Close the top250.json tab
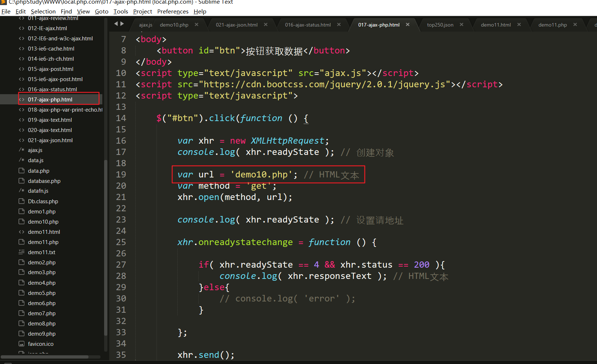This screenshot has width=597, height=364. point(462,25)
